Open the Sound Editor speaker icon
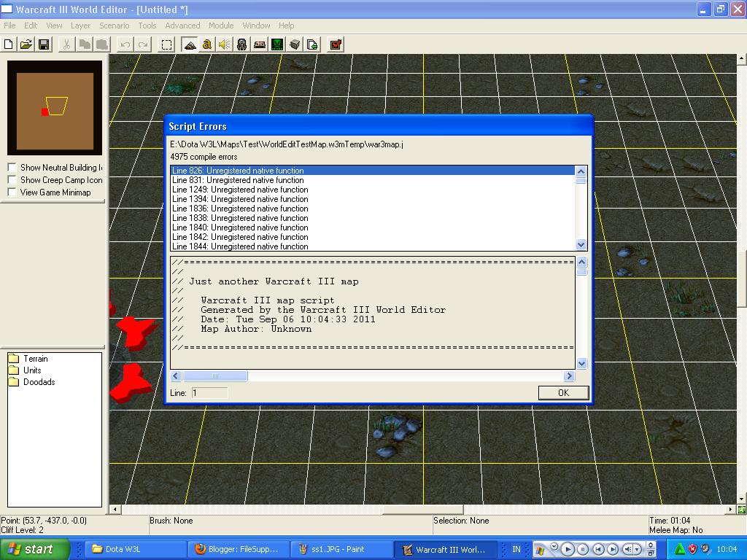747x560 pixels. [225, 44]
